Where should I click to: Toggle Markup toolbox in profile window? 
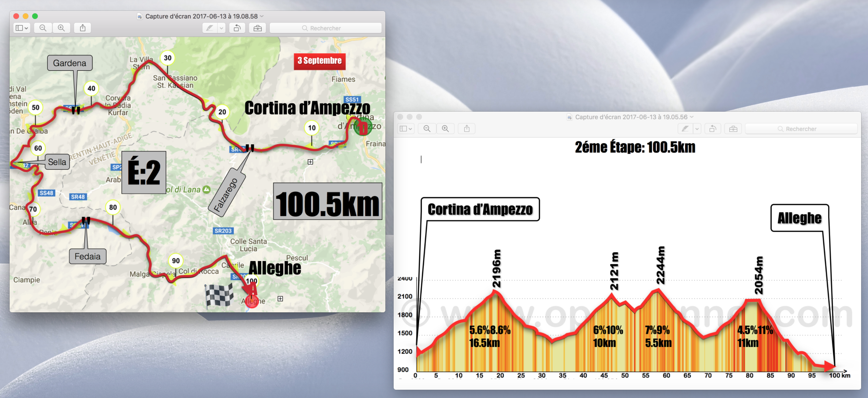point(733,129)
